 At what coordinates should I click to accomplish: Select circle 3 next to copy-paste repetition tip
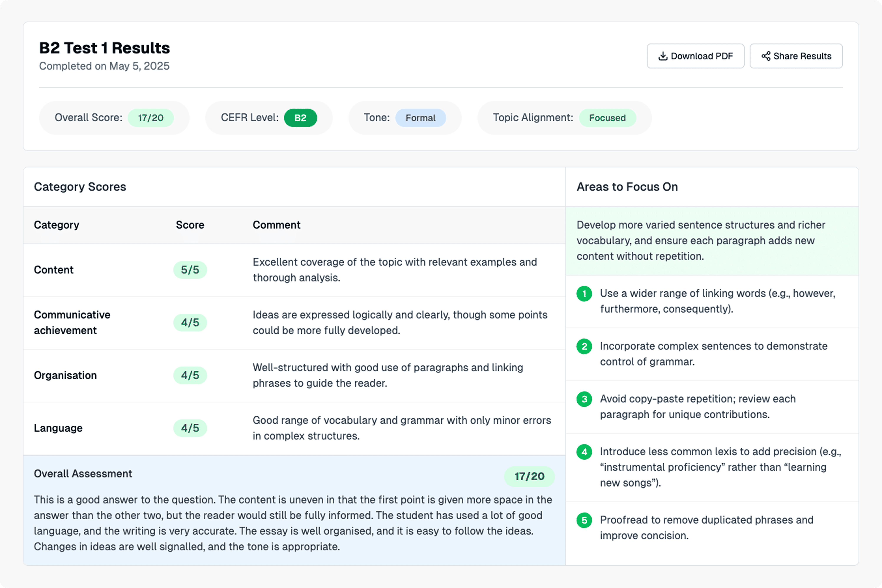pos(584,399)
